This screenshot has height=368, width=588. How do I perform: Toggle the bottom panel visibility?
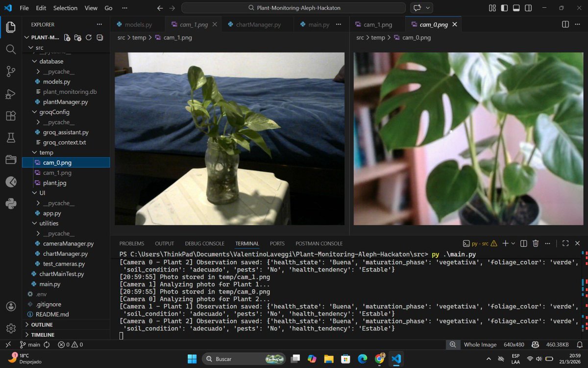click(516, 8)
